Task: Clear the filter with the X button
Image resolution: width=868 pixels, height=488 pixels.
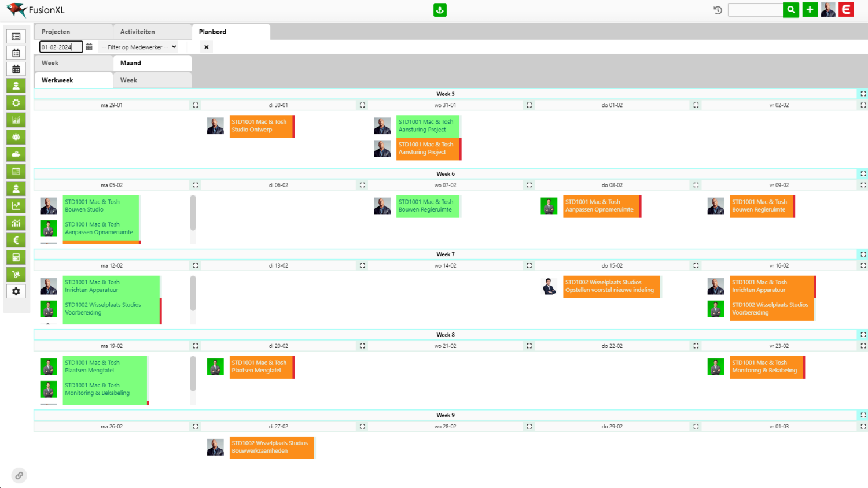Action: click(x=206, y=47)
